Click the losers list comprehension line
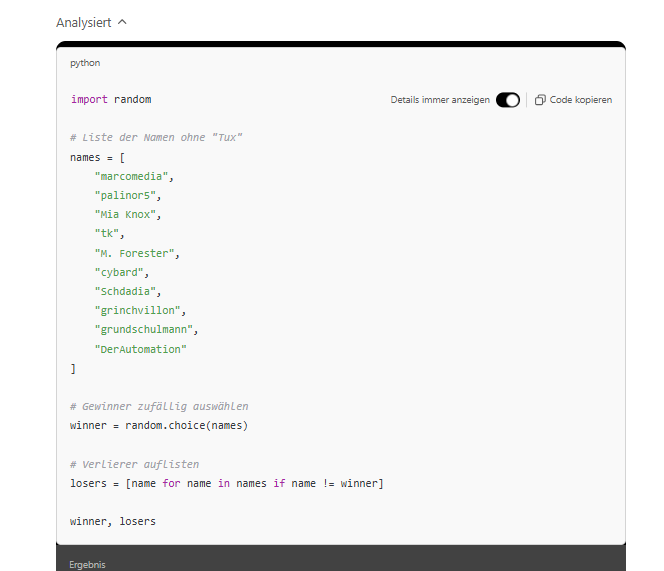The image size is (664, 571). point(227,484)
